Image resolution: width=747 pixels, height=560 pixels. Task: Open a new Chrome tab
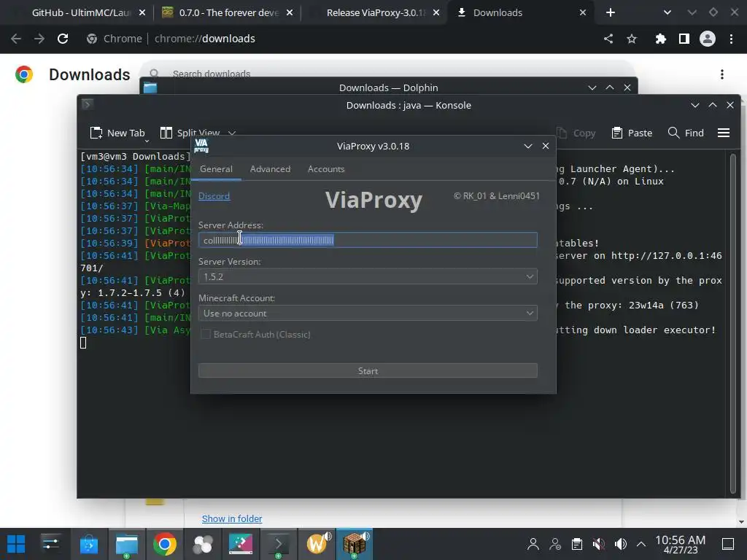point(611,13)
